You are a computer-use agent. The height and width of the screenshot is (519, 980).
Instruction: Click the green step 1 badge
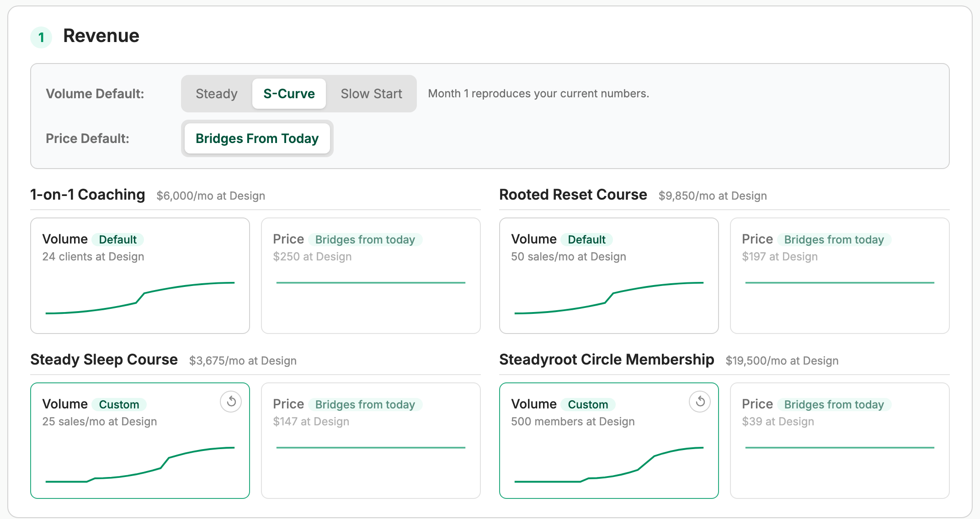point(41,37)
